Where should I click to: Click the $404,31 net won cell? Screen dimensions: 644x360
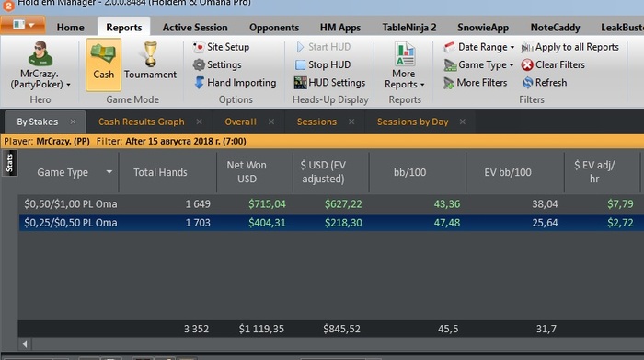tap(267, 222)
